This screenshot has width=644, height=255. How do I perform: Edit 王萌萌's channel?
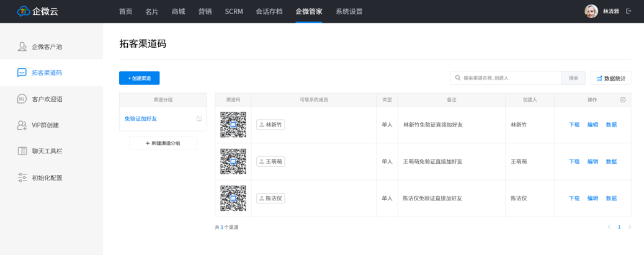tap(593, 161)
